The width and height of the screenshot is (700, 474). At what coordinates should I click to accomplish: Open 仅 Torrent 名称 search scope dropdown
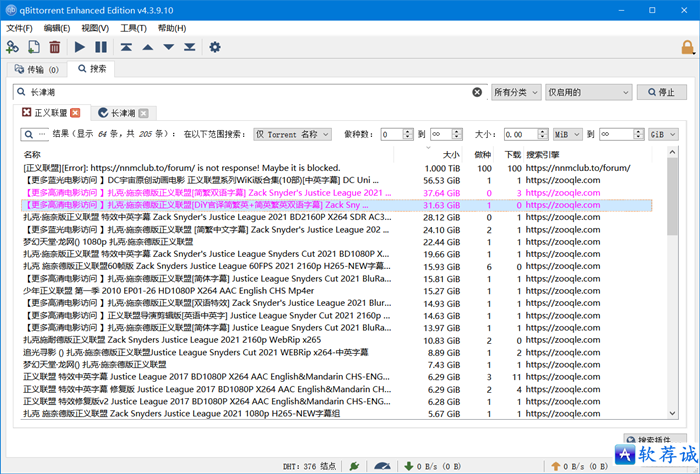click(x=292, y=134)
